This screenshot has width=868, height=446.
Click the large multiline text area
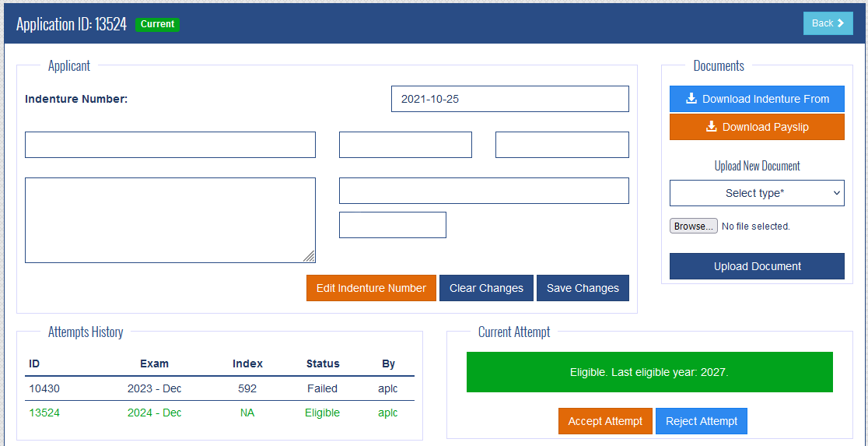coord(170,220)
